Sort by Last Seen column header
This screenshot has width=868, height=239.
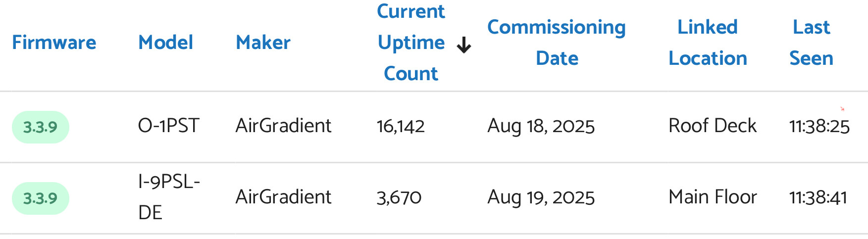[811, 43]
